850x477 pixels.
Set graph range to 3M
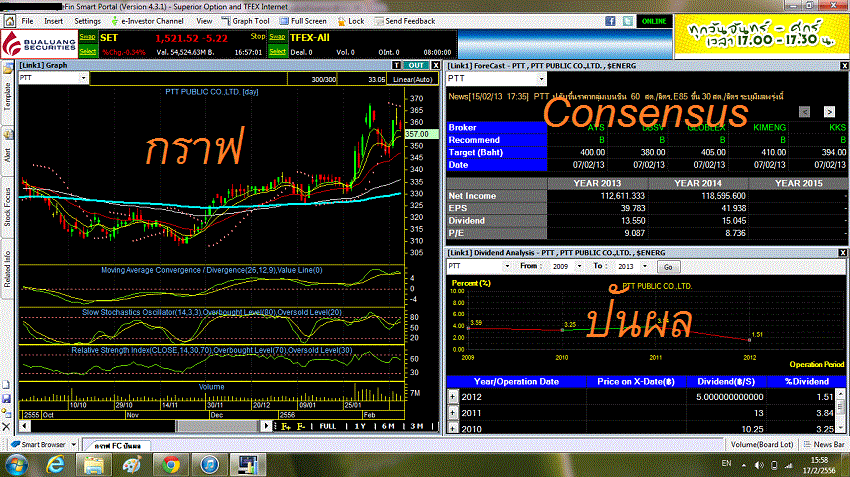[x=416, y=427]
